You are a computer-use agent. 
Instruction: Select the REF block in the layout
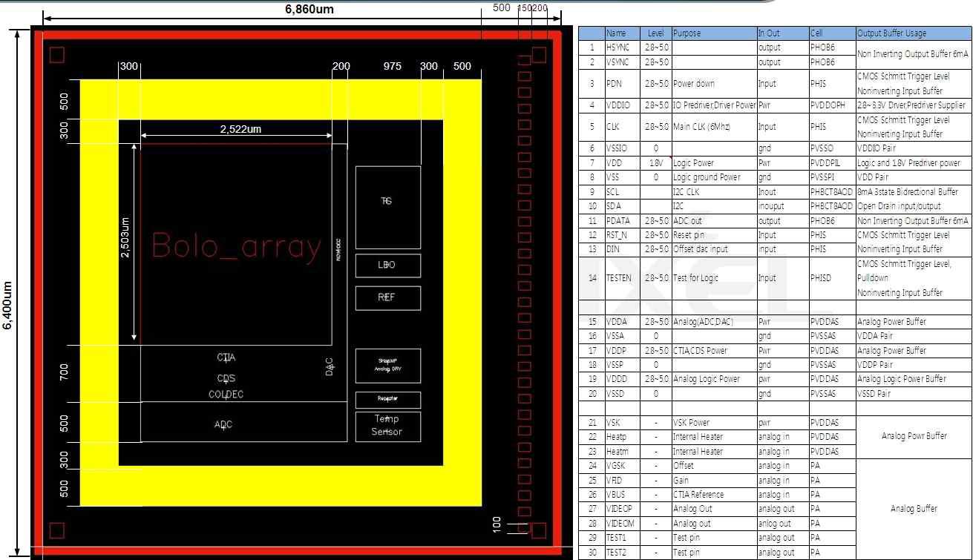[x=387, y=297]
